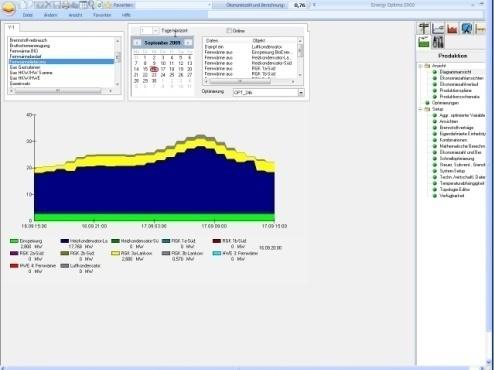The width and height of the screenshot is (494, 370).
Task: Open the Tage Horizont number dropdown
Action: point(155,31)
